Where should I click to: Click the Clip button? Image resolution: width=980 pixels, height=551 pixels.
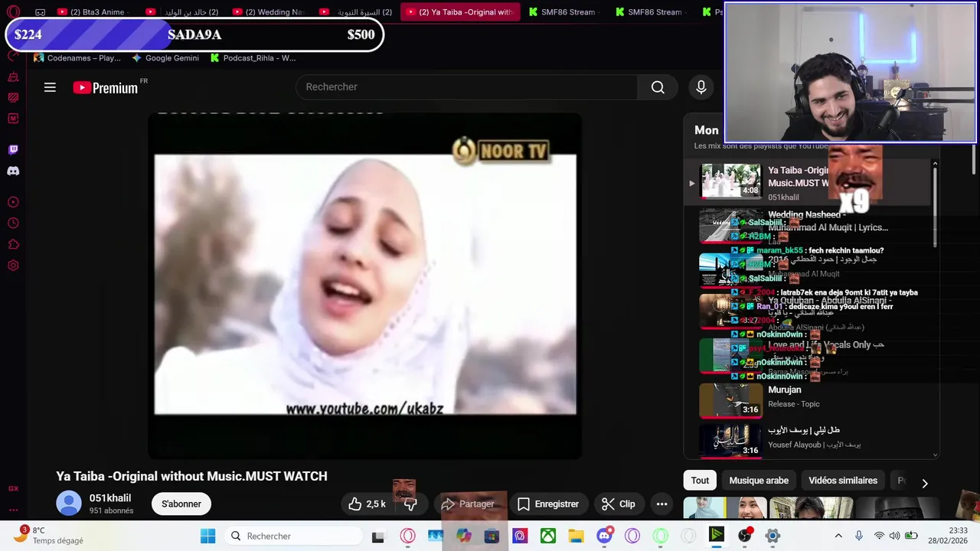(619, 504)
